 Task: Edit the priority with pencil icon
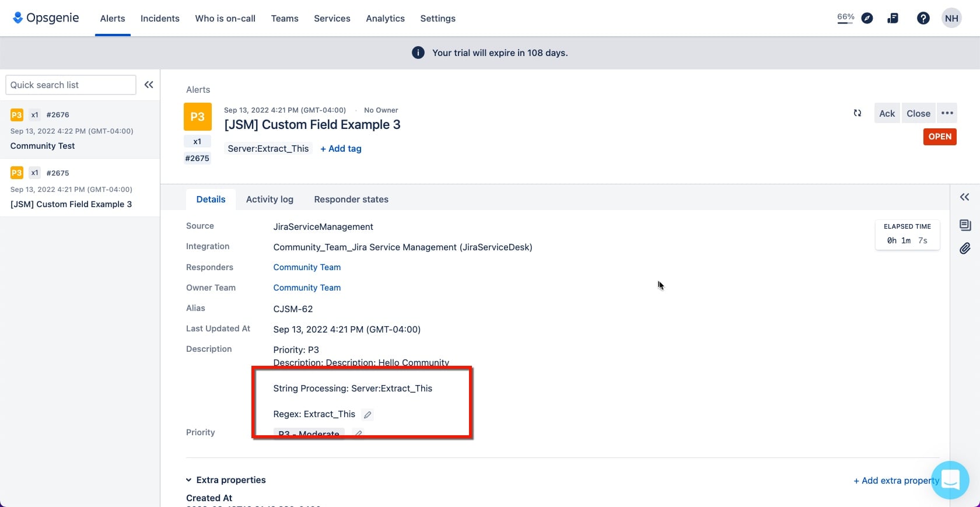pos(359,433)
